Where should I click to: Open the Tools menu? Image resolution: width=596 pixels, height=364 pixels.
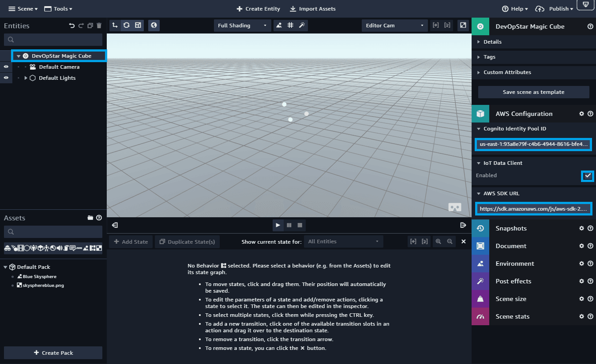click(58, 9)
